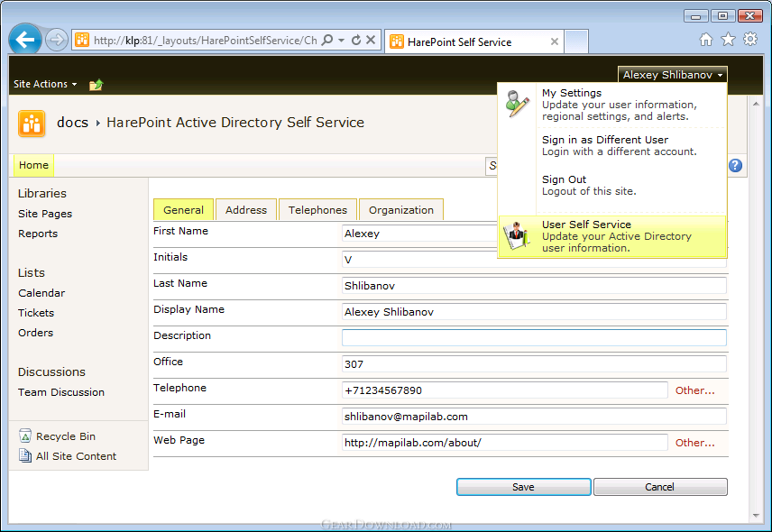Open the Recycle Bin link

(x=66, y=436)
